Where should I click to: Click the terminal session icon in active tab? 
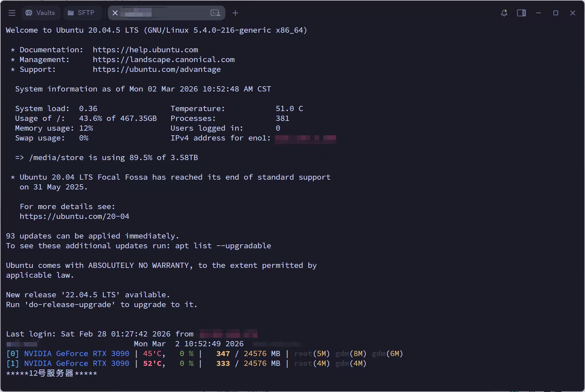pos(215,13)
